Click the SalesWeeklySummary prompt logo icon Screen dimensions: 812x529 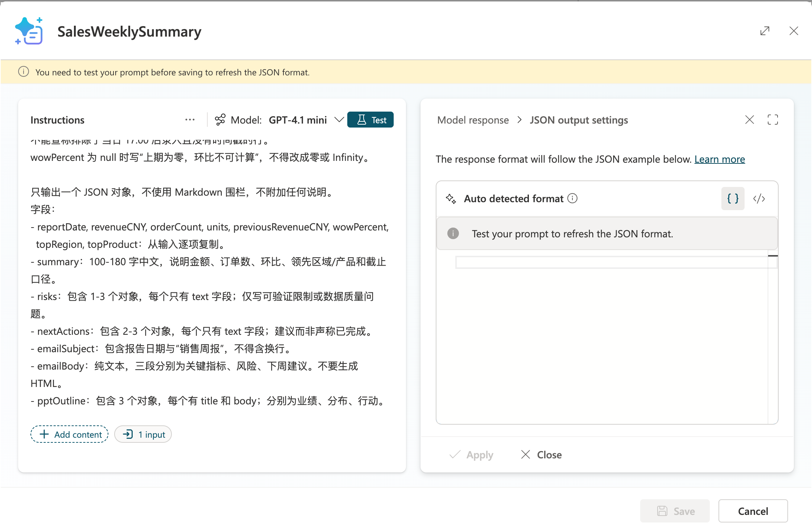coord(29,31)
